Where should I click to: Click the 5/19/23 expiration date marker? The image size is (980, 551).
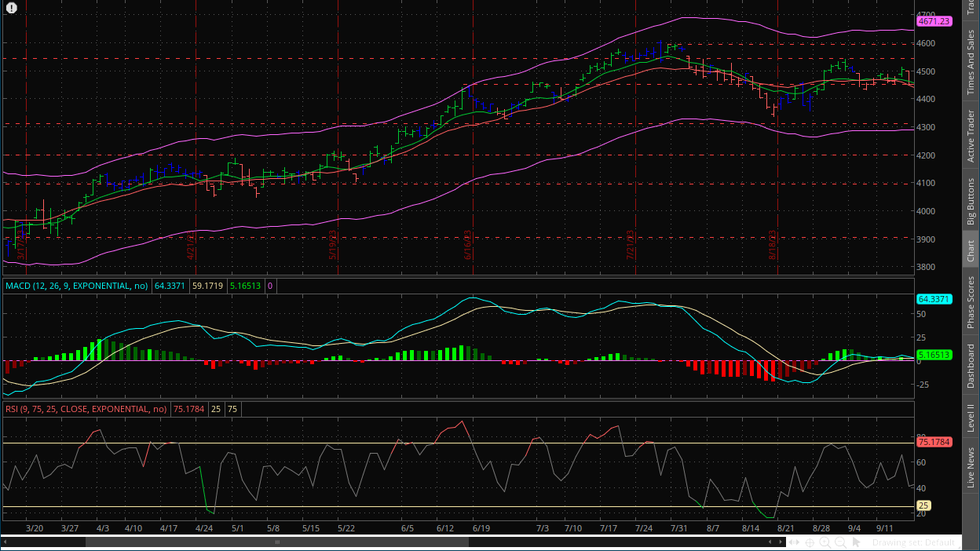[x=333, y=245]
